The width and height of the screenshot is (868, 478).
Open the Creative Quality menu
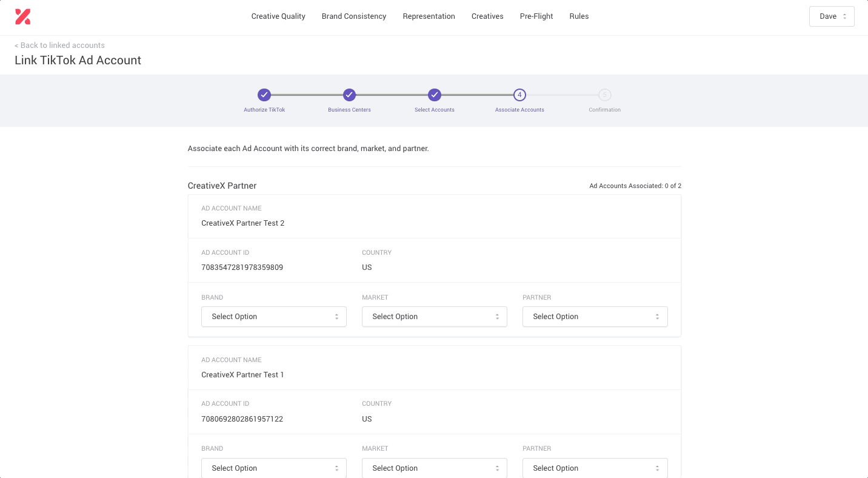point(278,16)
